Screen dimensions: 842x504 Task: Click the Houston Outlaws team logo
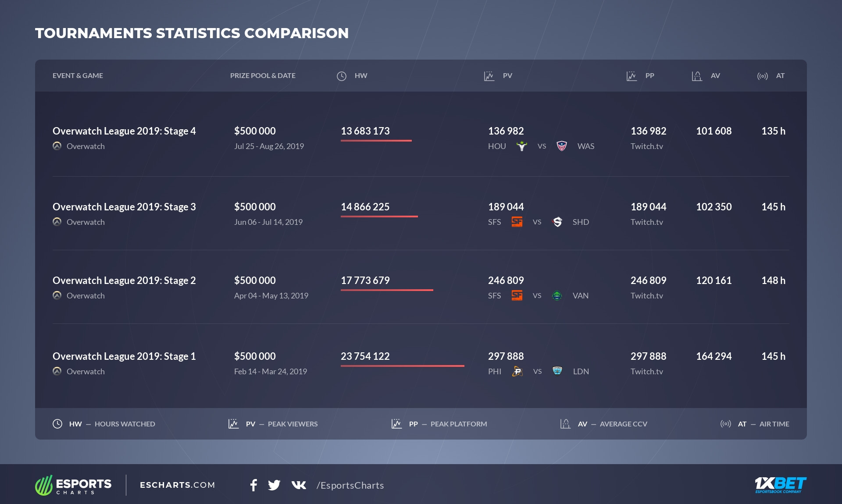pyautogui.click(x=521, y=146)
